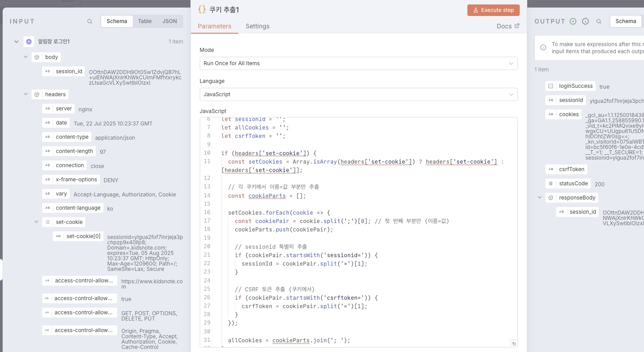Viewport: 644px width, 352px height.
Task: Click the vary header field
Action: point(56,194)
